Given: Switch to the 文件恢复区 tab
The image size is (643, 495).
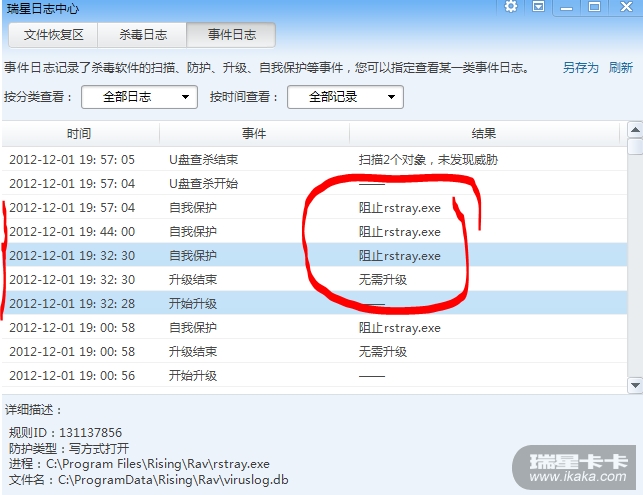Looking at the screenshot, I should coord(53,35).
